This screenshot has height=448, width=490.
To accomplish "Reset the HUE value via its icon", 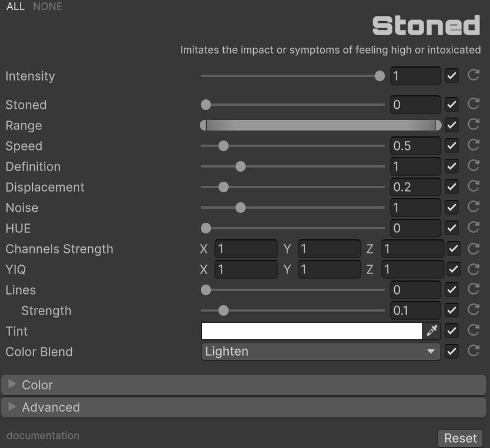I will tap(474, 228).
